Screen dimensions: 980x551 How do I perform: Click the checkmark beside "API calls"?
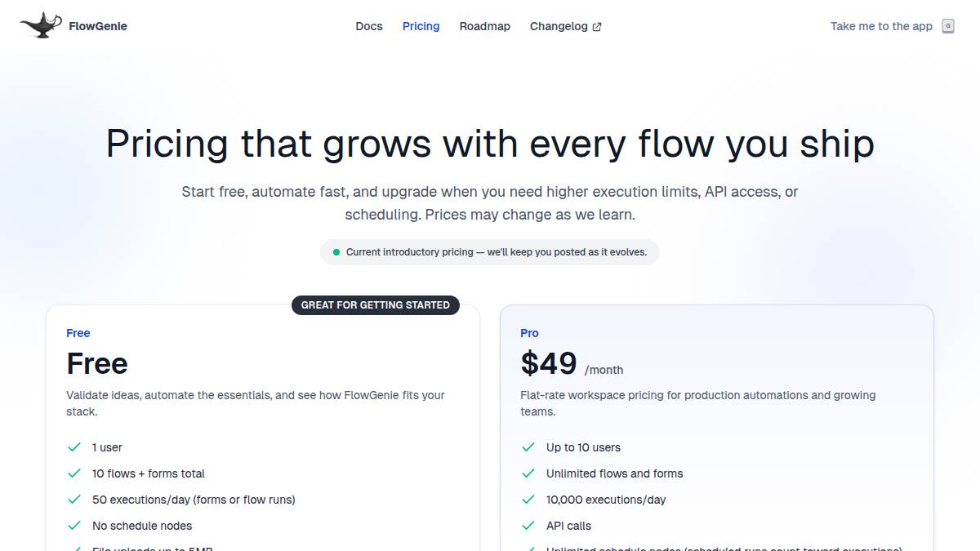pos(528,526)
